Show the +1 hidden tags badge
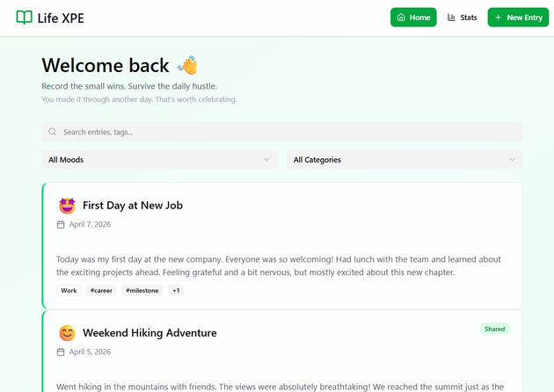This screenshot has width=554, height=392. tap(176, 291)
